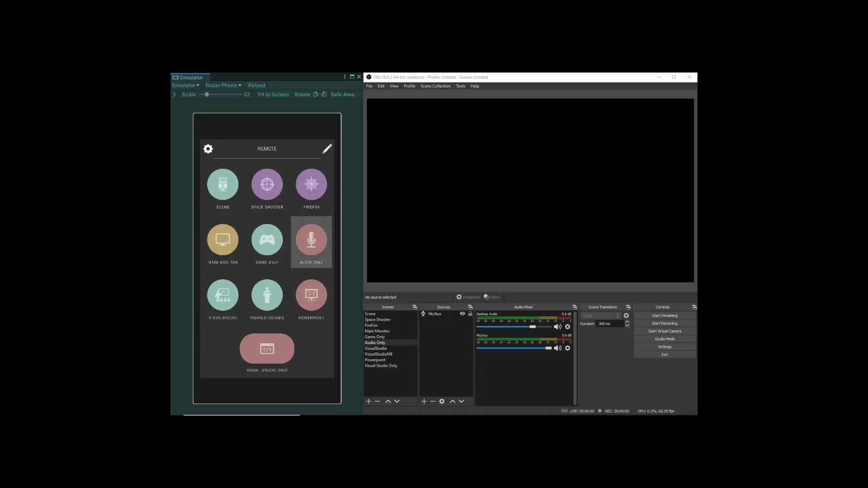868x488 pixels.
Task: Toggle visibility of the Mic/Aux source
Action: pyautogui.click(x=462, y=314)
